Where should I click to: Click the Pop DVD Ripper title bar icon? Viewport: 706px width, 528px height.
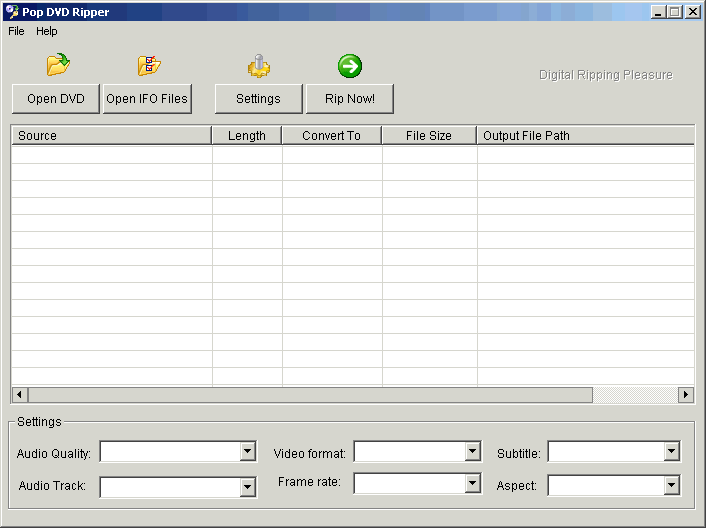click(12, 12)
